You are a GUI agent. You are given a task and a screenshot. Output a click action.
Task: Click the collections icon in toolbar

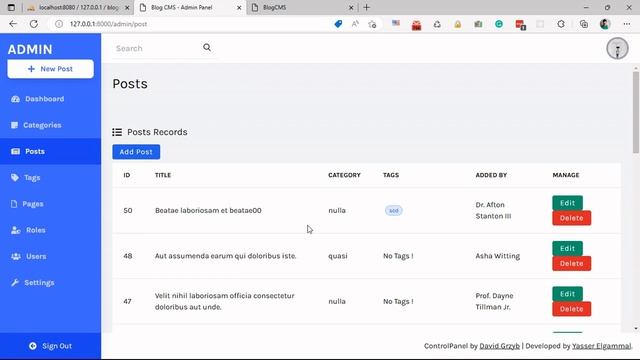(x=584, y=24)
